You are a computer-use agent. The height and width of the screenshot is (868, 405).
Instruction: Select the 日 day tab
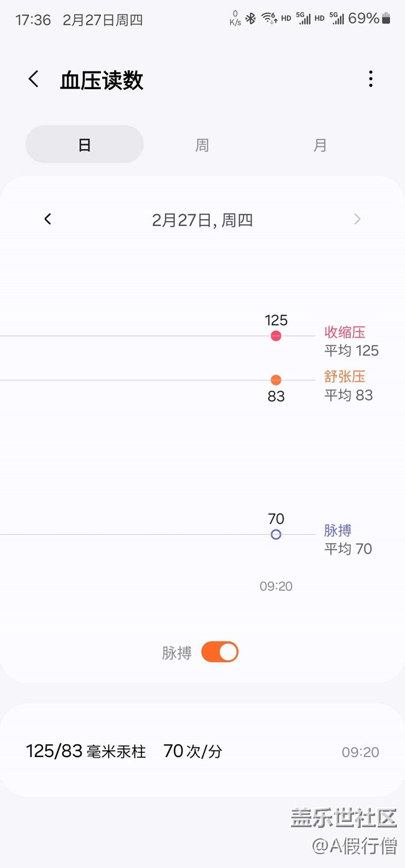click(84, 144)
